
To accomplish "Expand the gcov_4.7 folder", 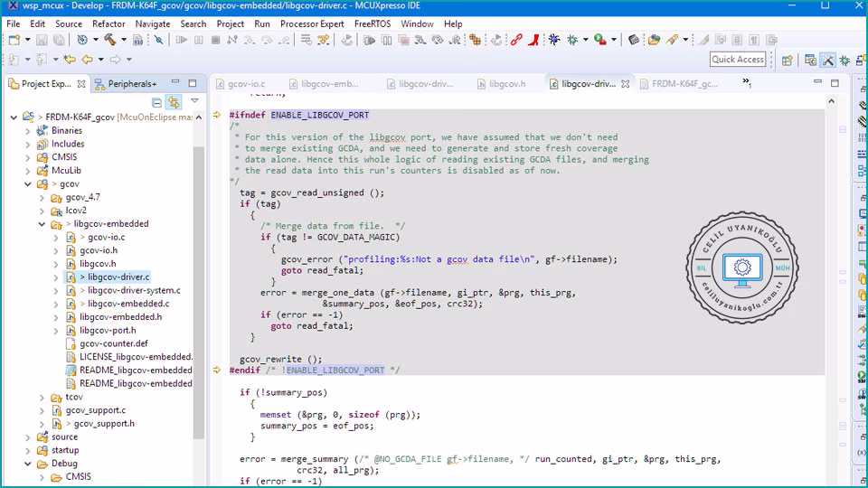I will click(x=42, y=197).
